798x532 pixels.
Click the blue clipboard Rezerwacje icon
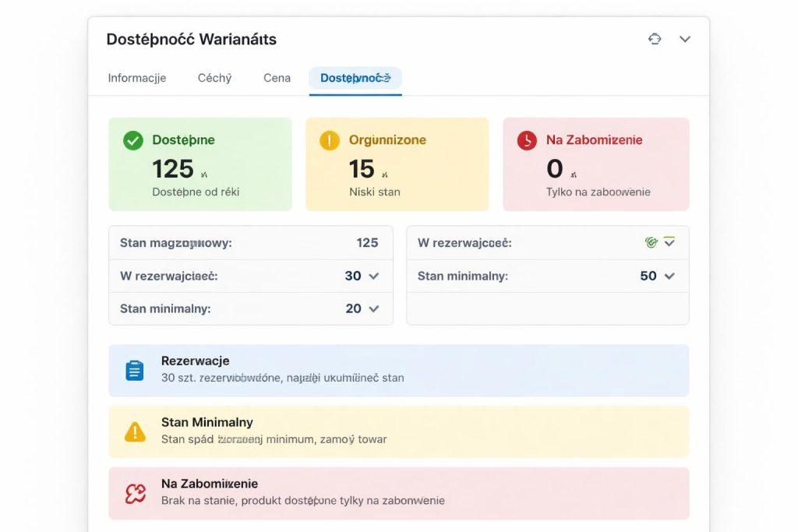click(x=135, y=370)
